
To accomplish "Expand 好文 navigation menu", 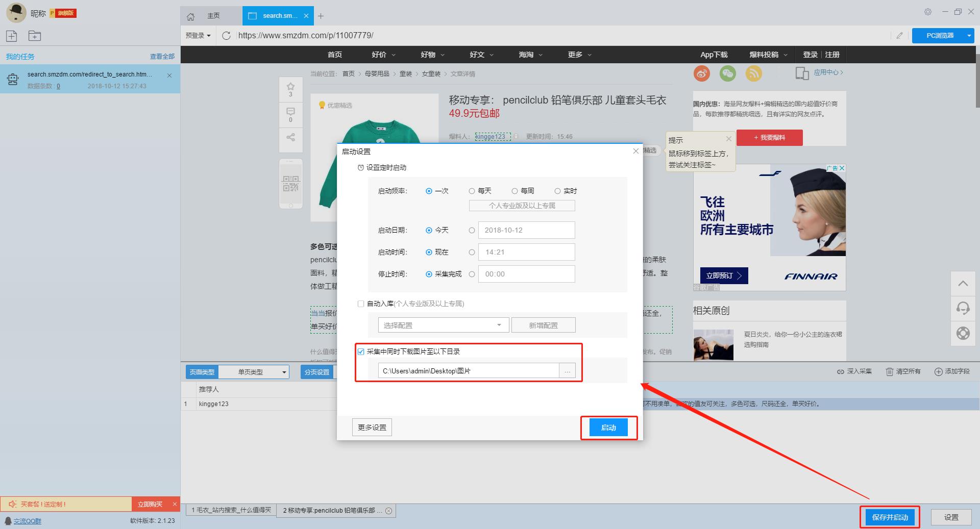I will coord(482,55).
